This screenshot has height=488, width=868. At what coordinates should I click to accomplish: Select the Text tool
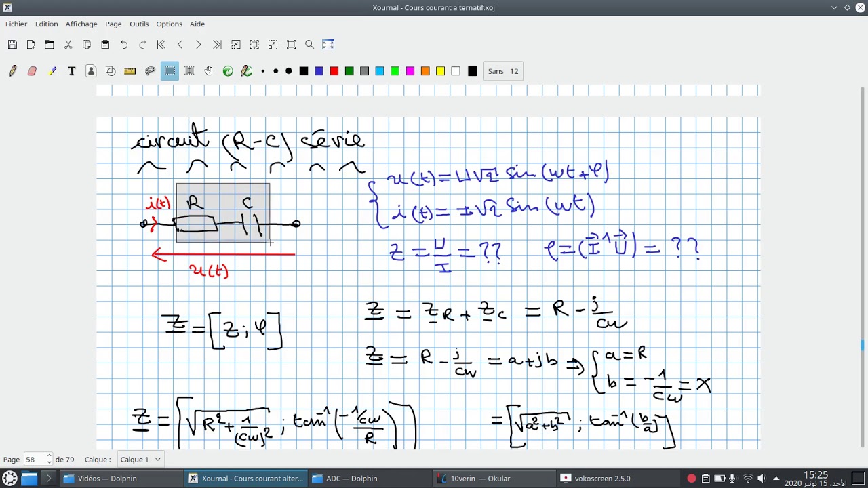pos(71,71)
